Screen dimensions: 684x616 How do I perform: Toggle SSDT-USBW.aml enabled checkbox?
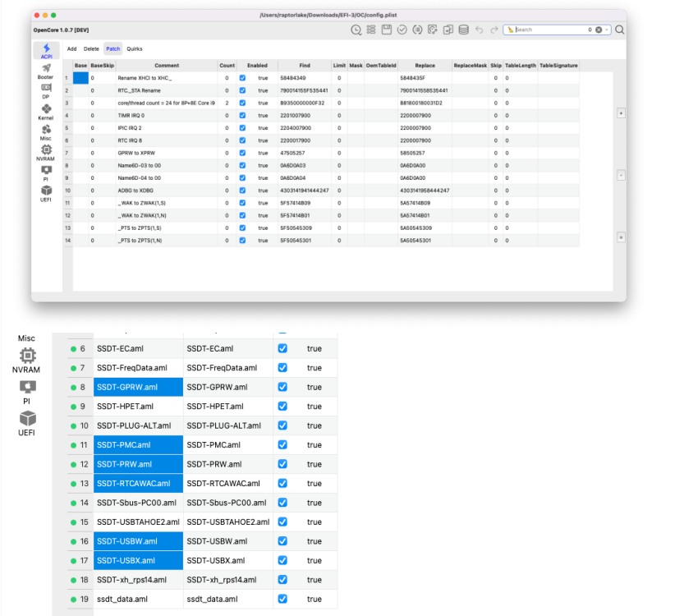click(282, 541)
